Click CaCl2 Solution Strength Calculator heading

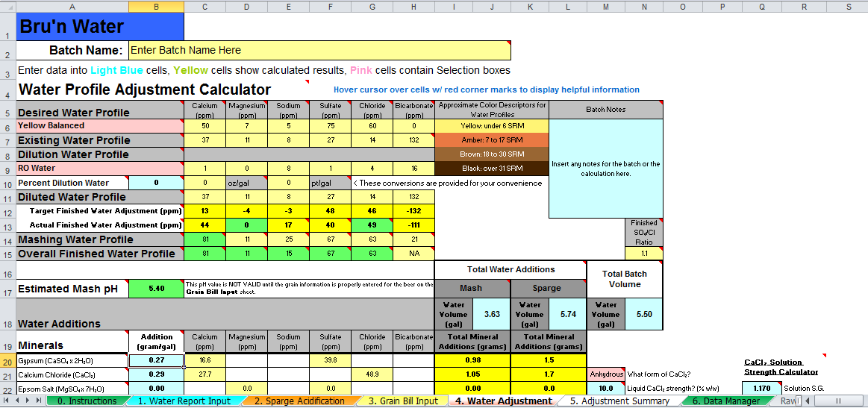781,367
